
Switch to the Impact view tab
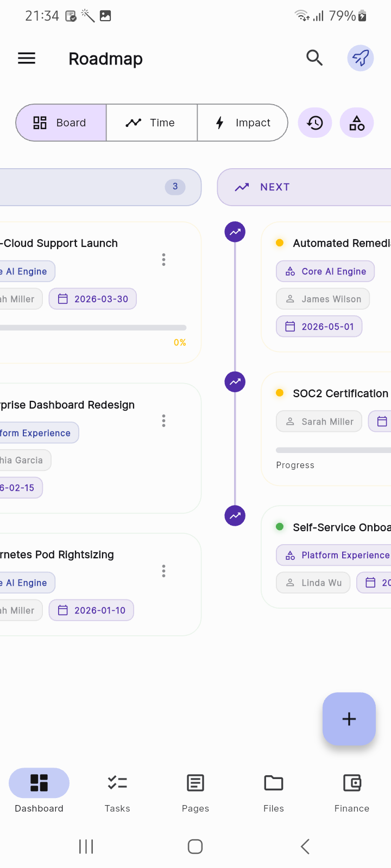pyautogui.click(x=242, y=123)
